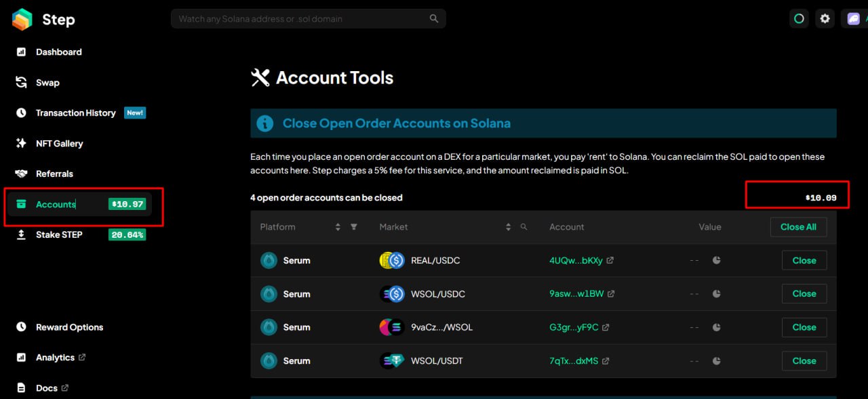Open the Platform column filter
The height and width of the screenshot is (399, 868).
click(x=354, y=227)
